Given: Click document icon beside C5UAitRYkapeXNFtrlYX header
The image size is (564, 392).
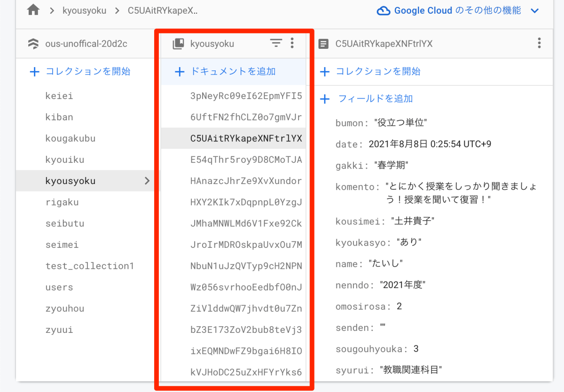Looking at the screenshot, I should [323, 44].
